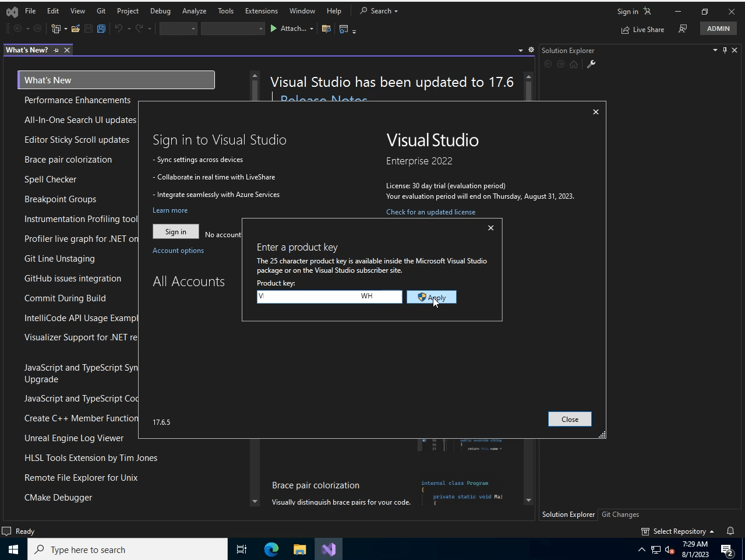Click the Ready status icon at bottom left
The height and width of the screenshot is (560, 745).
pyautogui.click(x=7, y=531)
